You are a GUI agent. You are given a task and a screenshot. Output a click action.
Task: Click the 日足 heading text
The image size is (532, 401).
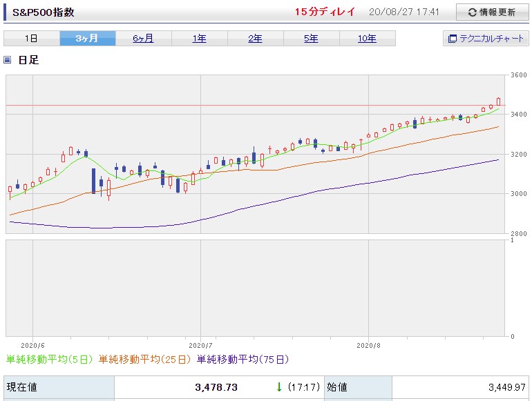pyautogui.click(x=28, y=60)
